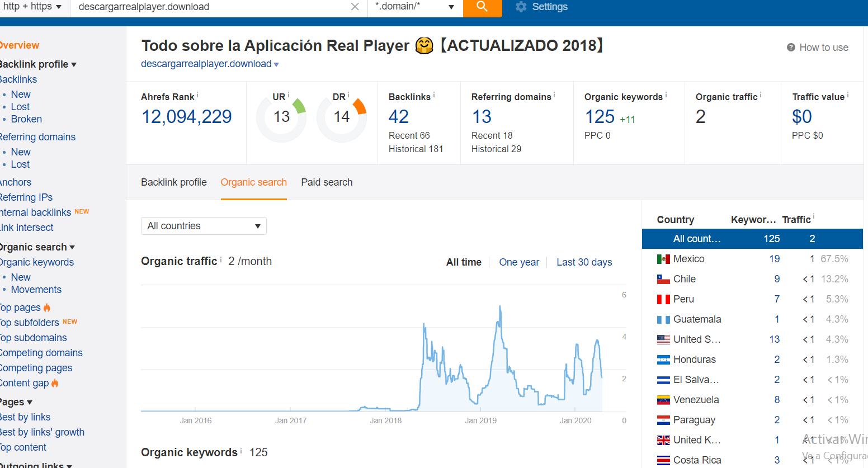
Task: Click the Paraguay flag icon
Action: [x=663, y=420]
